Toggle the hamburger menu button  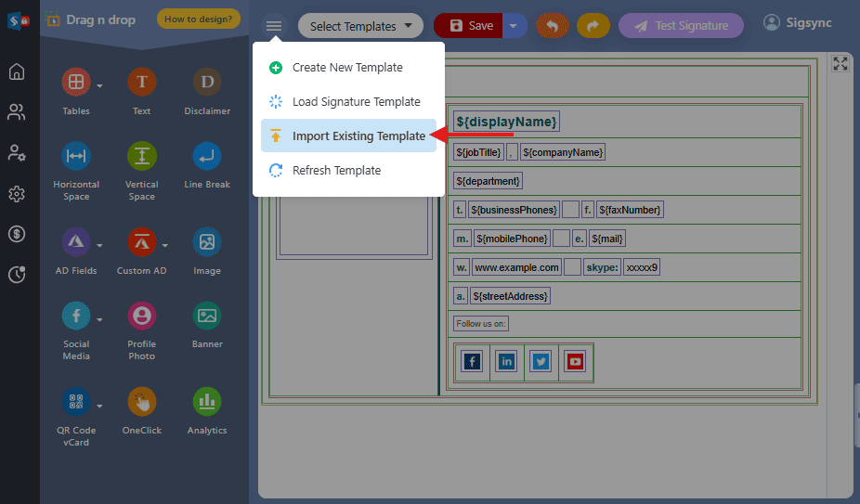[274, 26]
